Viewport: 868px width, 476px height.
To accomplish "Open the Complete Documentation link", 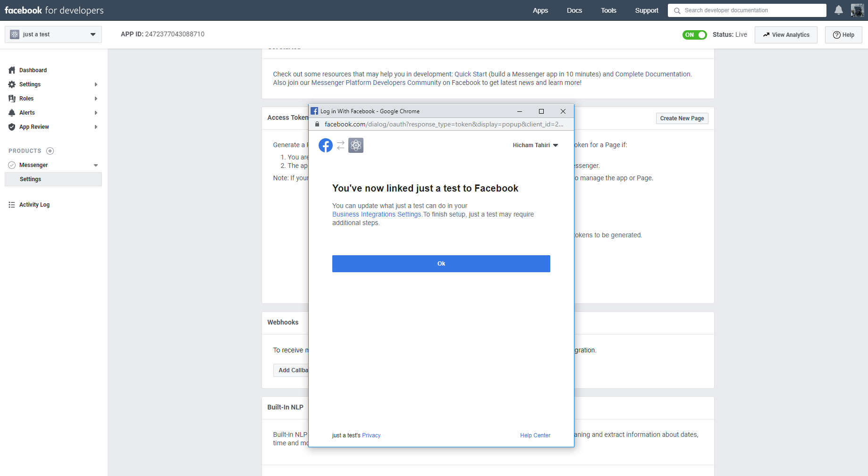I will [x=653, y=74].
